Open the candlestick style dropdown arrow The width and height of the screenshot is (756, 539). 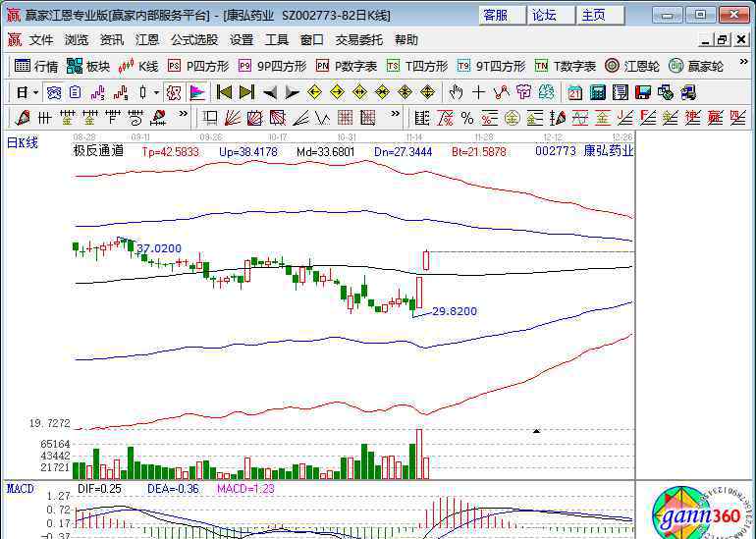point(156,92)
